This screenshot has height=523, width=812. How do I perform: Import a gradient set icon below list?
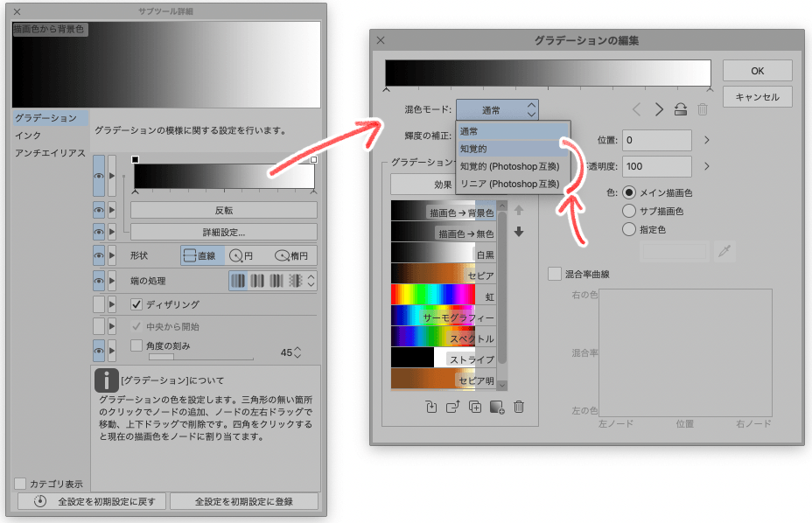pos(430,407)
